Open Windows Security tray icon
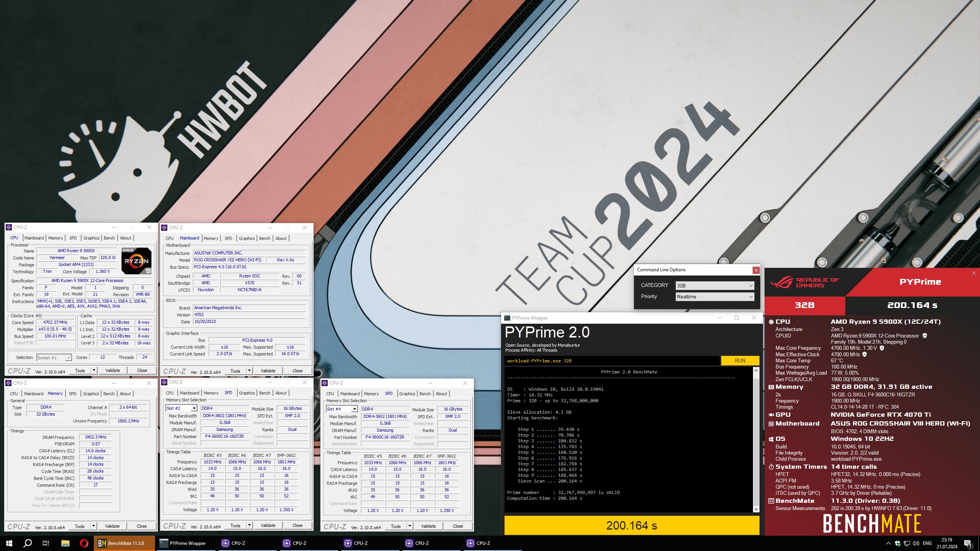980x551 pixels. point(897,543)
